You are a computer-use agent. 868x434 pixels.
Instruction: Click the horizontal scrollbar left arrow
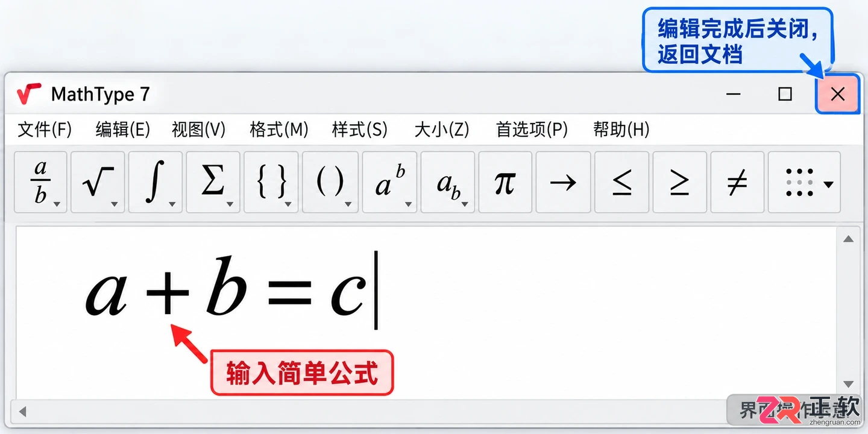(x=23, y=412)
